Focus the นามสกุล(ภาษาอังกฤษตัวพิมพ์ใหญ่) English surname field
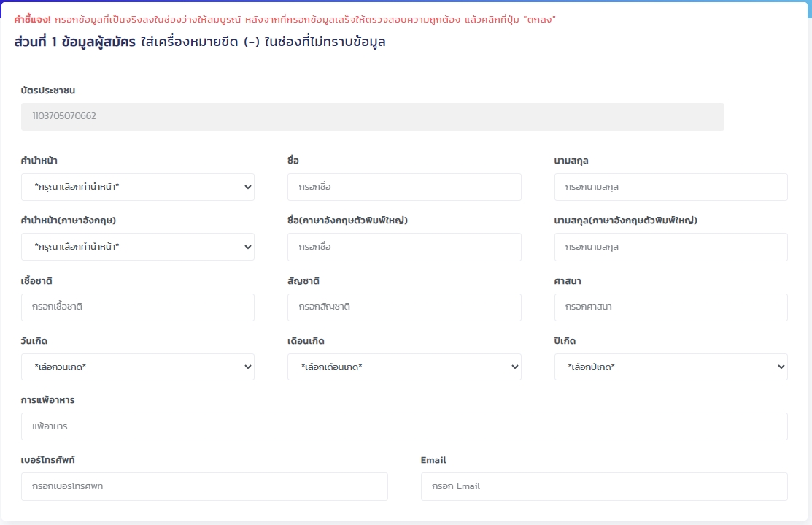Screen dimensions: 812x525 670,247
